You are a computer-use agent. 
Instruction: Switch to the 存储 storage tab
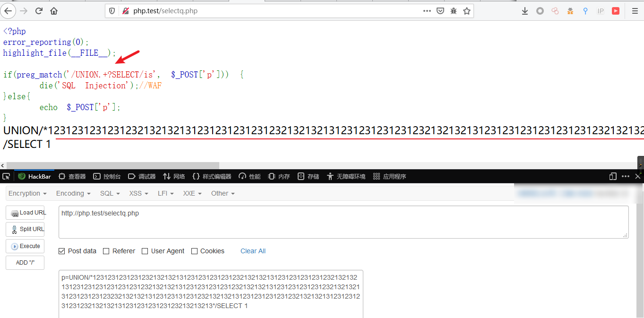click(308, 176)
